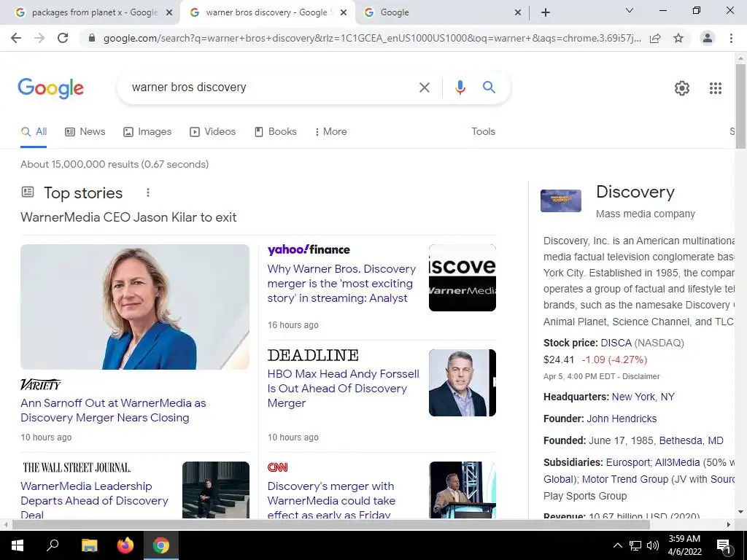Screen dimensions: 747x560
Task: Open Yahoo Finance merger story link
Action: (x=341, y=284)
